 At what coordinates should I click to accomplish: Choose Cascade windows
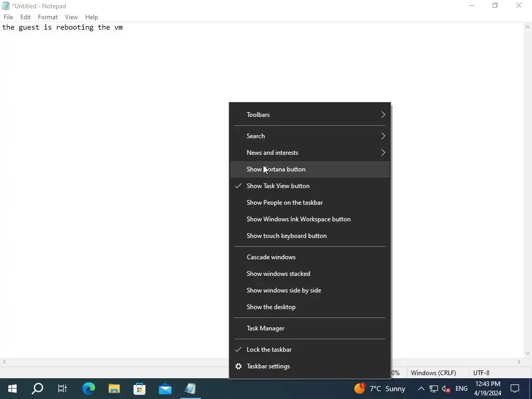point(310,257)
